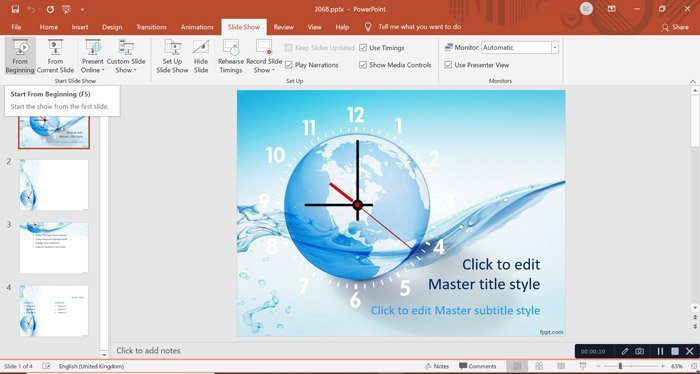Click the Record Slide Show icon
Image resolution: width=700 pixels, height=374 pixels.
(264, 47)
